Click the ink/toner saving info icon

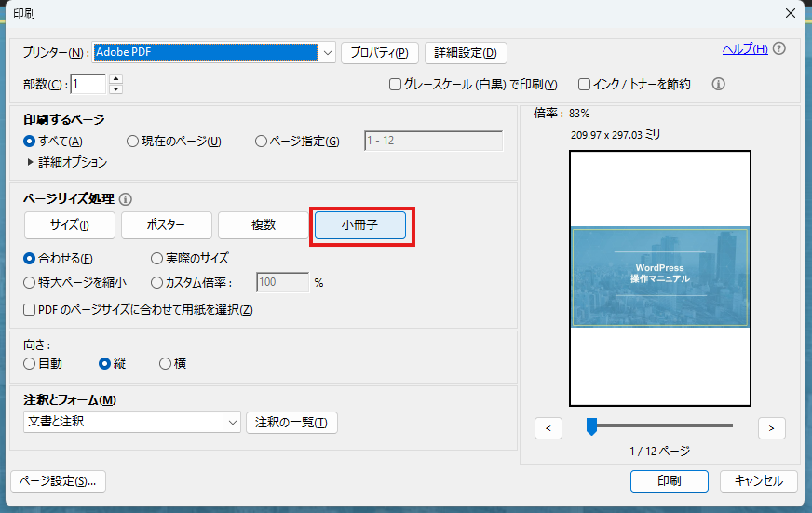[x=718, y=84]
